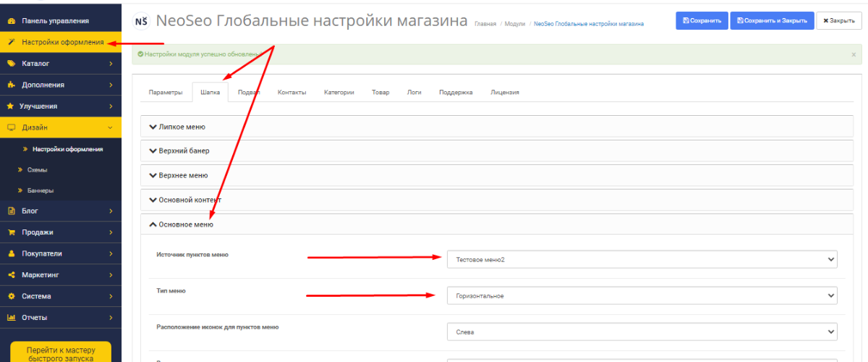This screenshot has height=362, width=868.
Task: Expand the Покупатели sidebar menu
Action: [61, 254]
